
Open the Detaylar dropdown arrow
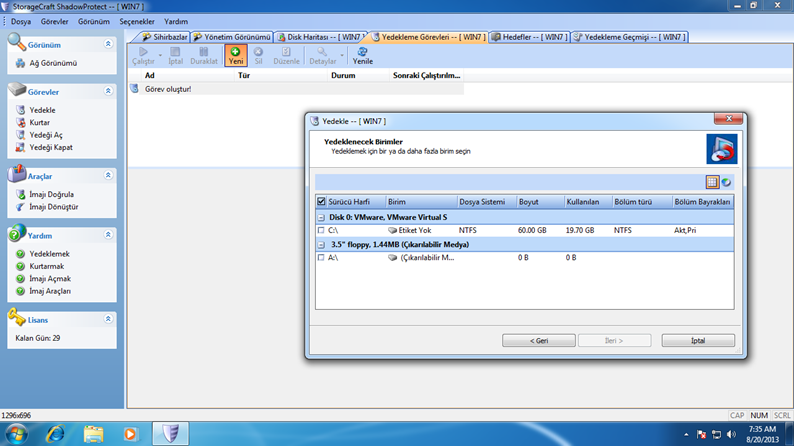click(342, 55)
